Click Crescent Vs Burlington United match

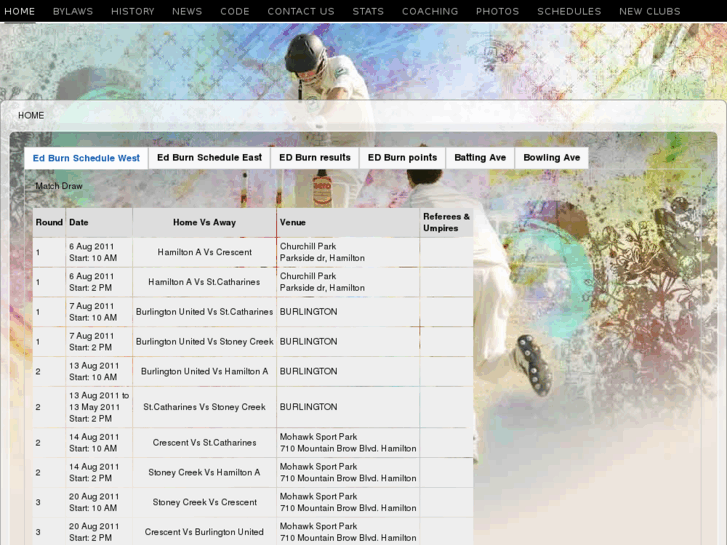204,532
